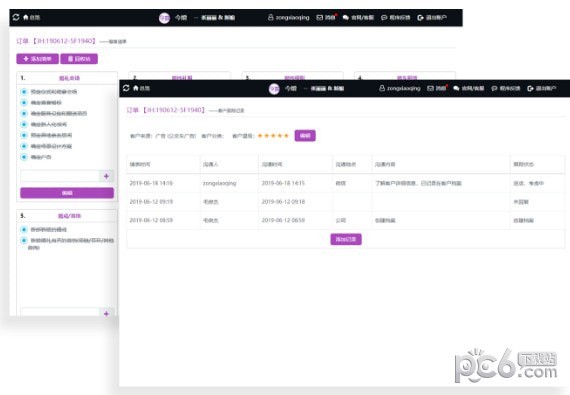Open website/customer service chat in the back window

point(358,17)
